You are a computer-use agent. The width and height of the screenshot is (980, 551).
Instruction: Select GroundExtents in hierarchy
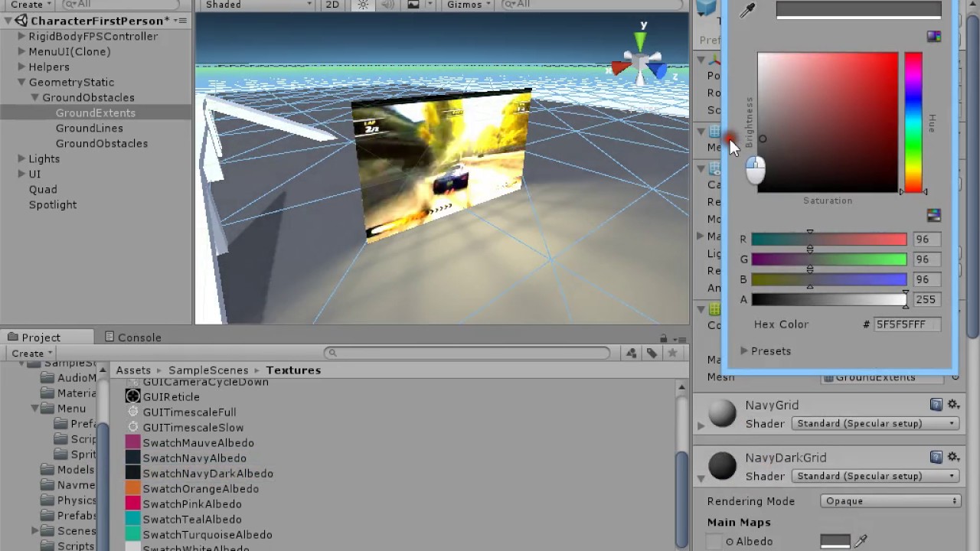click(x=96, y=112)
